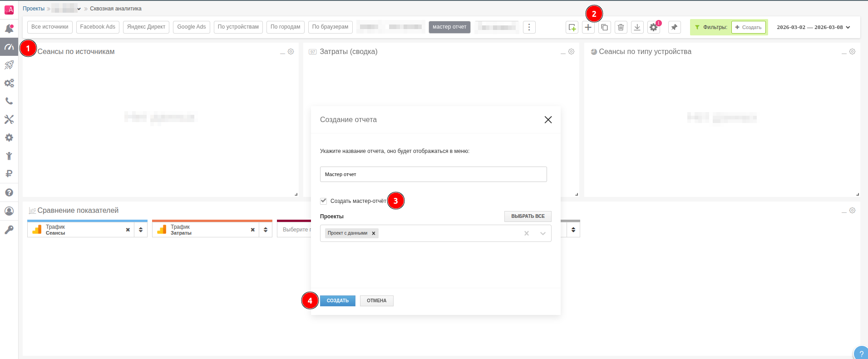Open the date range dropdown
The image size is (868, 359).
tap(813, 27)
